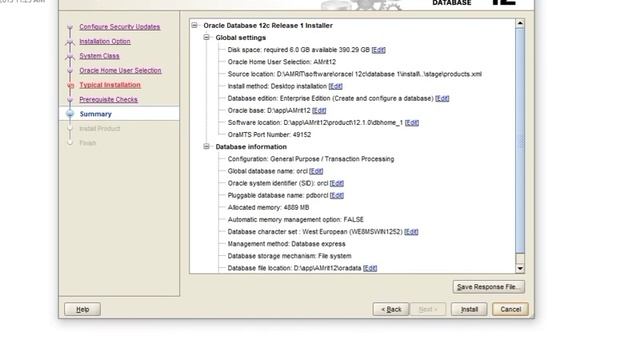Go to the System Class step

coord(99,56)
